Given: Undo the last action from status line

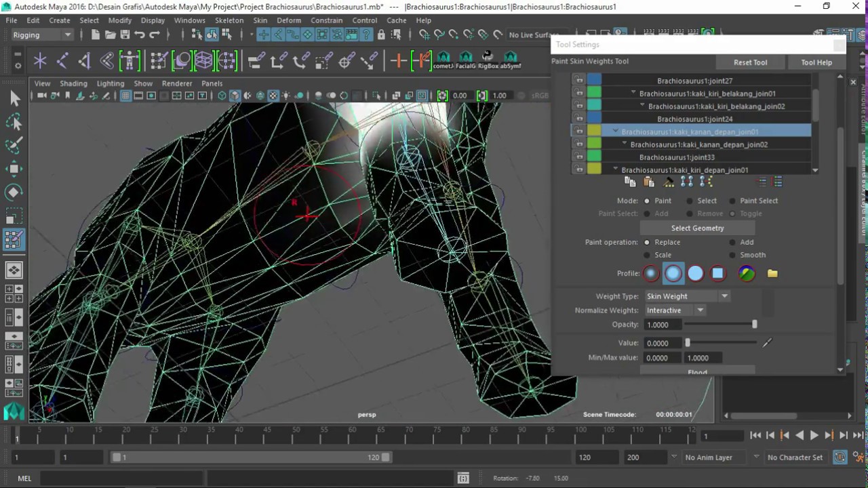Looking at the screenshot, I should 140,35.
